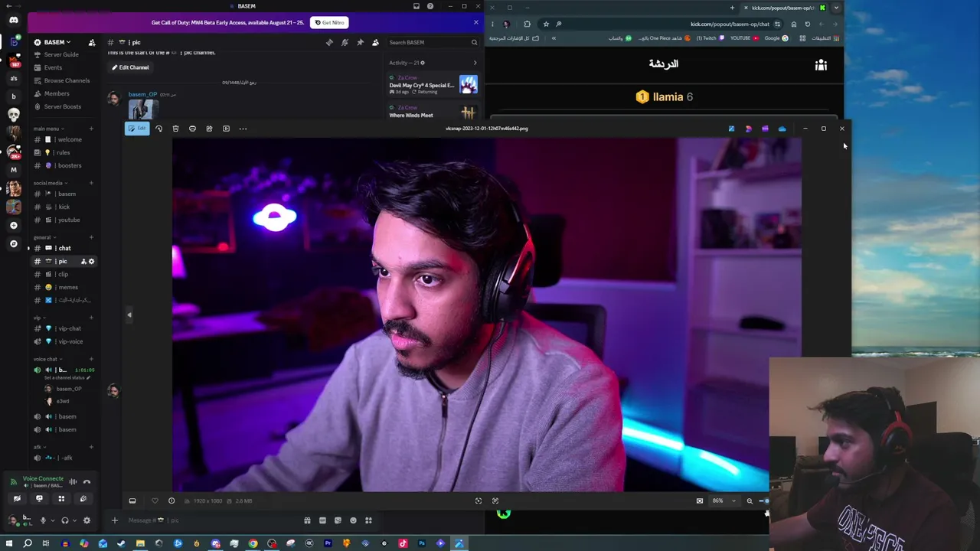The height and width of the screenshot is (551, 980).
Task: Join the vip-voice voice channel
Action: click(64, 341)
